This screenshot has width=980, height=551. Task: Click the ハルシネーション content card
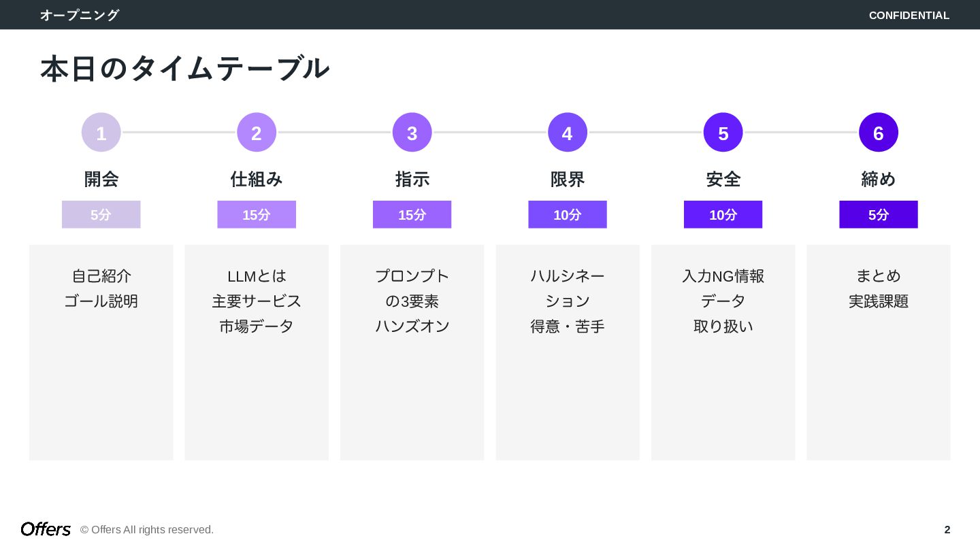click(568, 352)
